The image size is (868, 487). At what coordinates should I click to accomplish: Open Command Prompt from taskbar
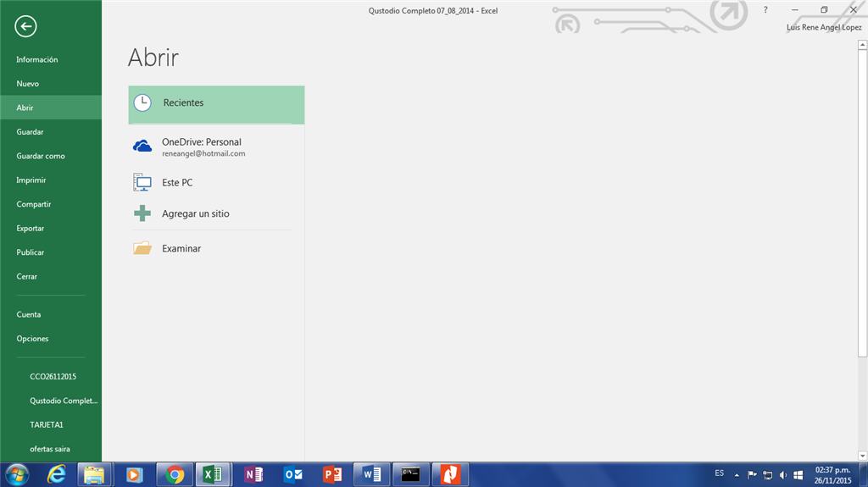[x=411, y=474]
